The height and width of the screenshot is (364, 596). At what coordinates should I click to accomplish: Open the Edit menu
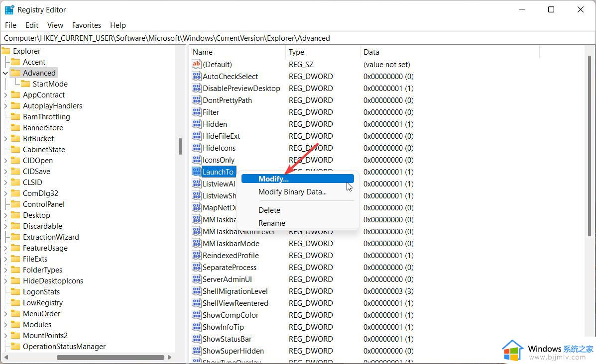point(32,25)
